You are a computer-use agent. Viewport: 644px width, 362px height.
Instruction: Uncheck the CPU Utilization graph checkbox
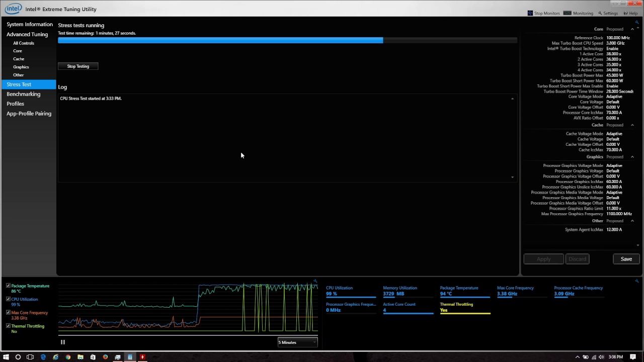pos(8,299)
